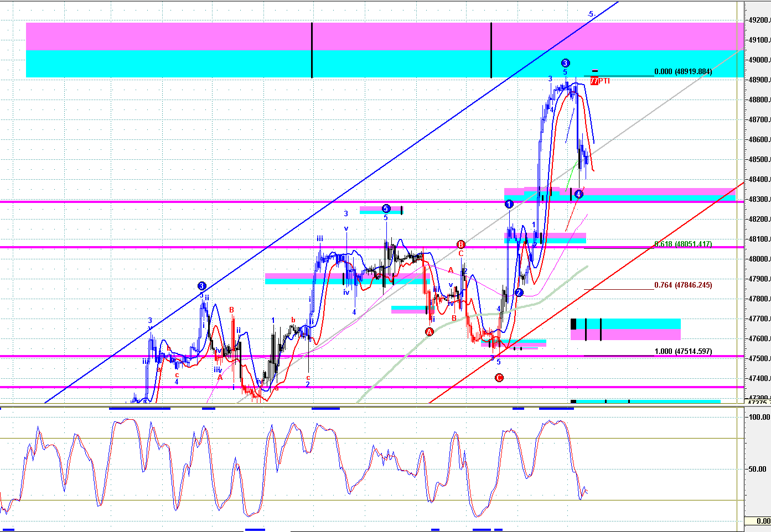Click the 49100 price axis label
Viewport: 771px width, 532px height.
coord(759,40)
